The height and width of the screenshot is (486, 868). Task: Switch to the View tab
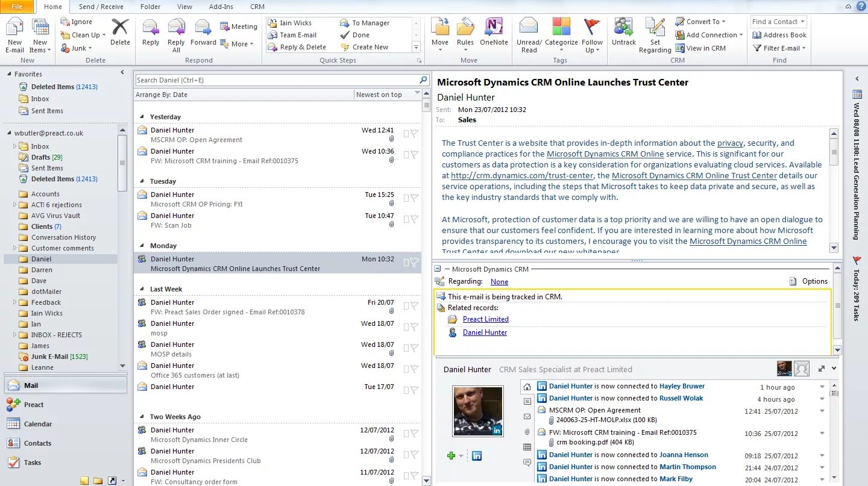184,7
